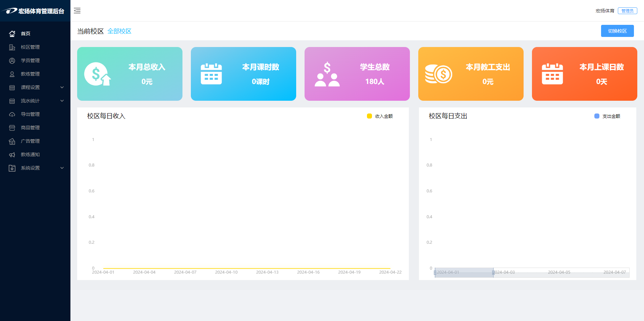Click the home icon beside 首页
Screen dimensions: 644x321
pos(12,34)
